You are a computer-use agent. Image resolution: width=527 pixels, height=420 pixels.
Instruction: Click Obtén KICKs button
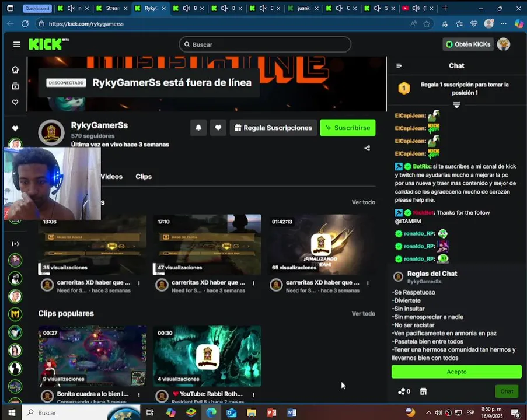pos(468,44)
